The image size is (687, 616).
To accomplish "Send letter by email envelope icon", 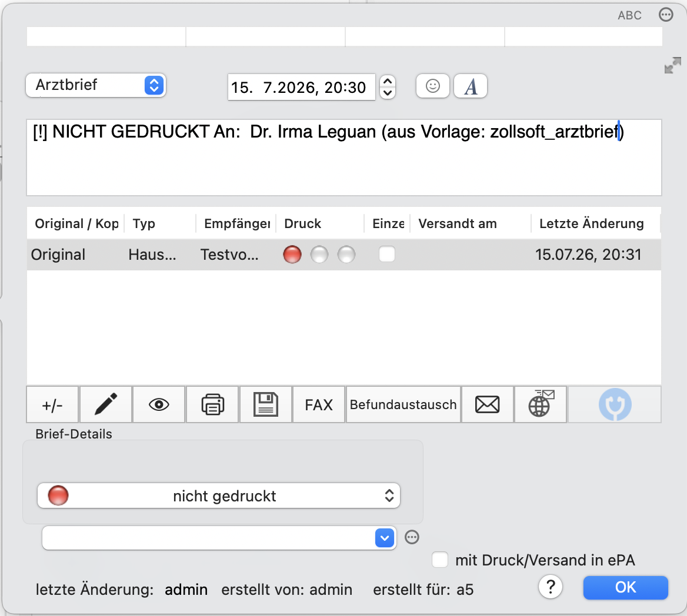I will [x=488, y=404].
